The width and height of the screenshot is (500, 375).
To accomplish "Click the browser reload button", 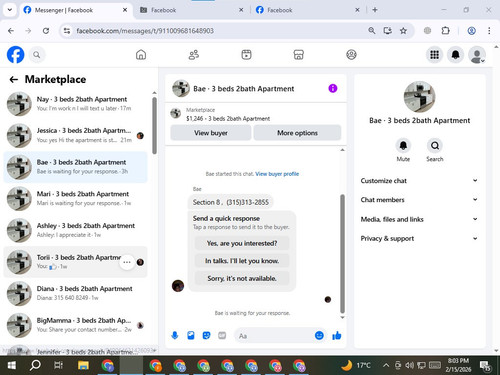I will pos(46,31).
